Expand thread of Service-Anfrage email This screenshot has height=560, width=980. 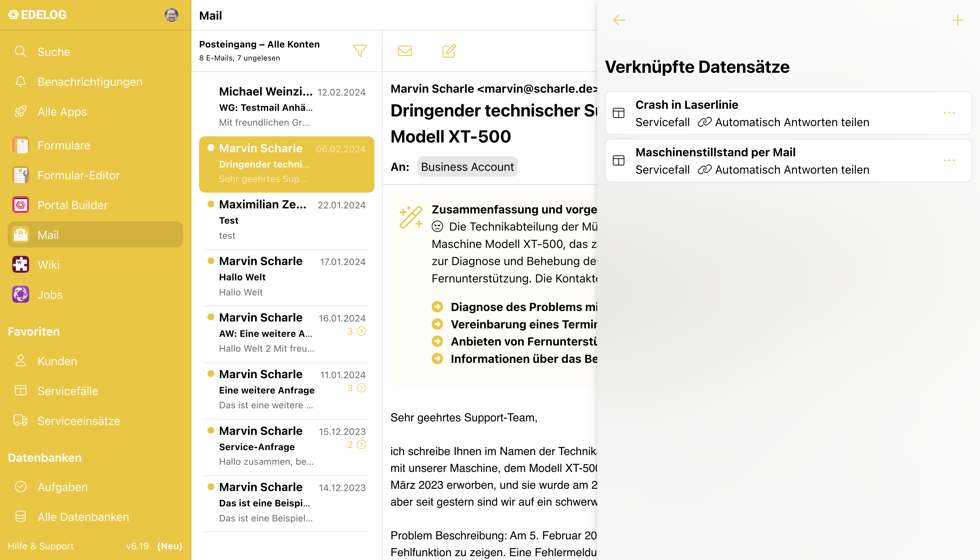click(357, 444)
